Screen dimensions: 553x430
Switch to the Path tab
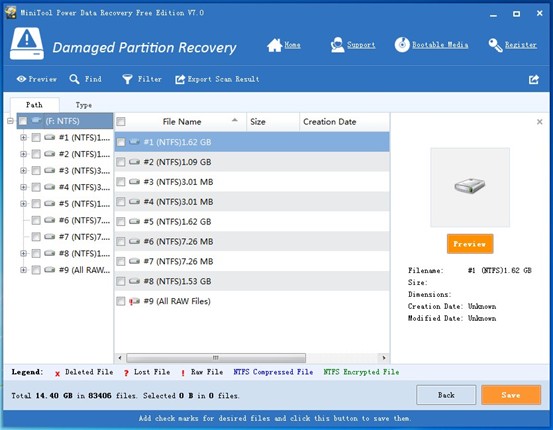[34, 105]
